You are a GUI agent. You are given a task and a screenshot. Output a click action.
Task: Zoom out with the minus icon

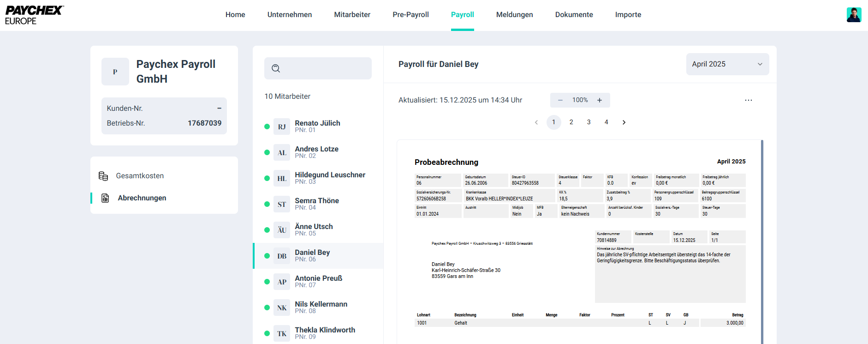point(560,100)
